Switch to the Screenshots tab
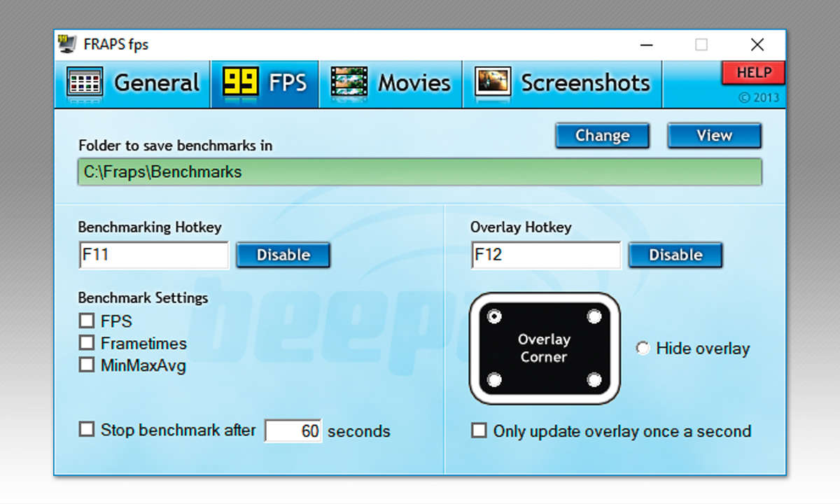Screen dimensions: 840x504 coord(562,83)
